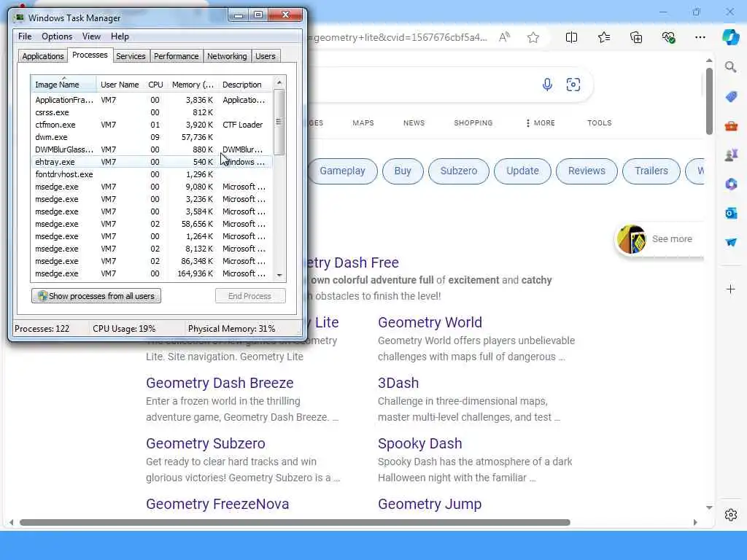Click the browser horizontal scrollbar thumb

pos(295,522)
